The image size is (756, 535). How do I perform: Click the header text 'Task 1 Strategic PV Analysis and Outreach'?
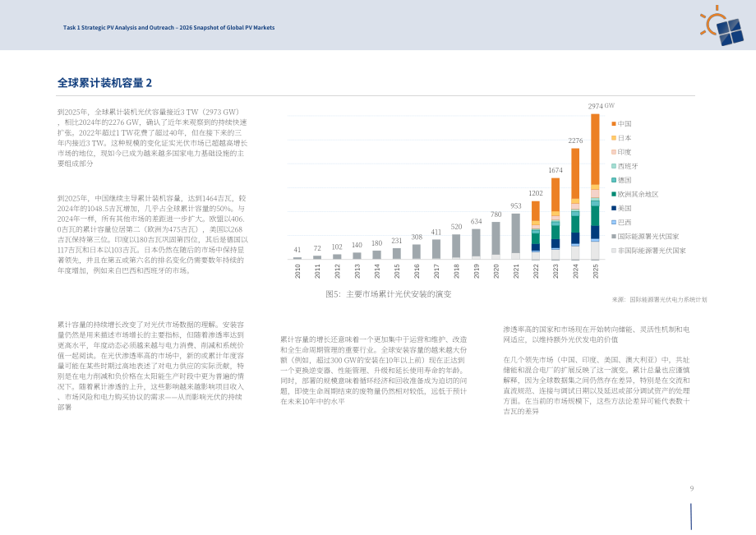(118, 27)
